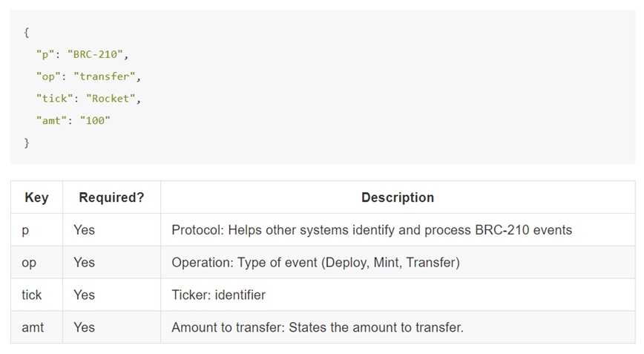
Task: Click the "Required?" column header
Action: coord(111,197)
